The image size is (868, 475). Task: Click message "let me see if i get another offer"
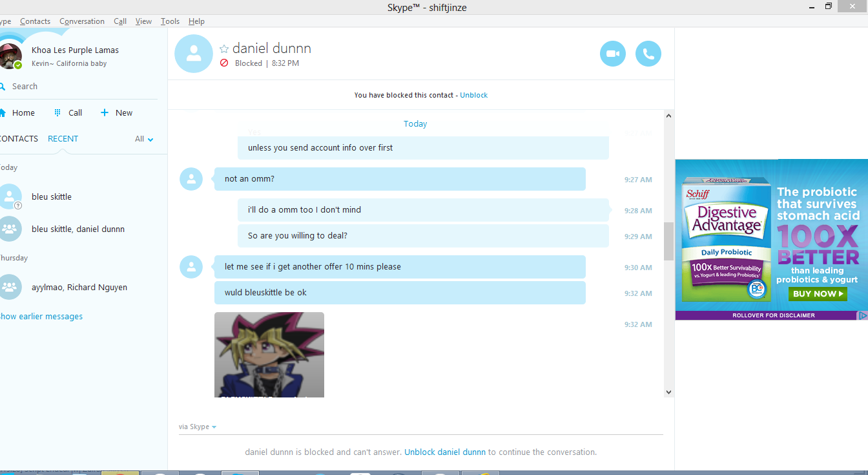400,267
